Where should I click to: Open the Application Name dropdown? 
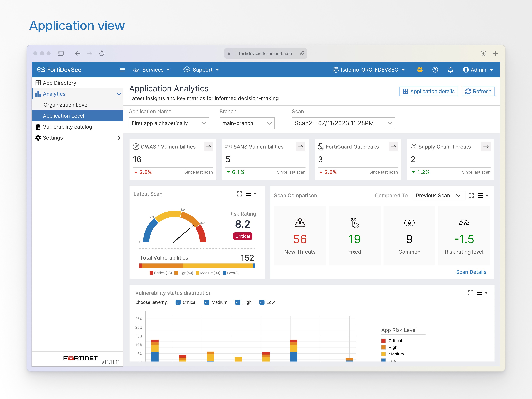pyautogui.click(x=169, y=123)
